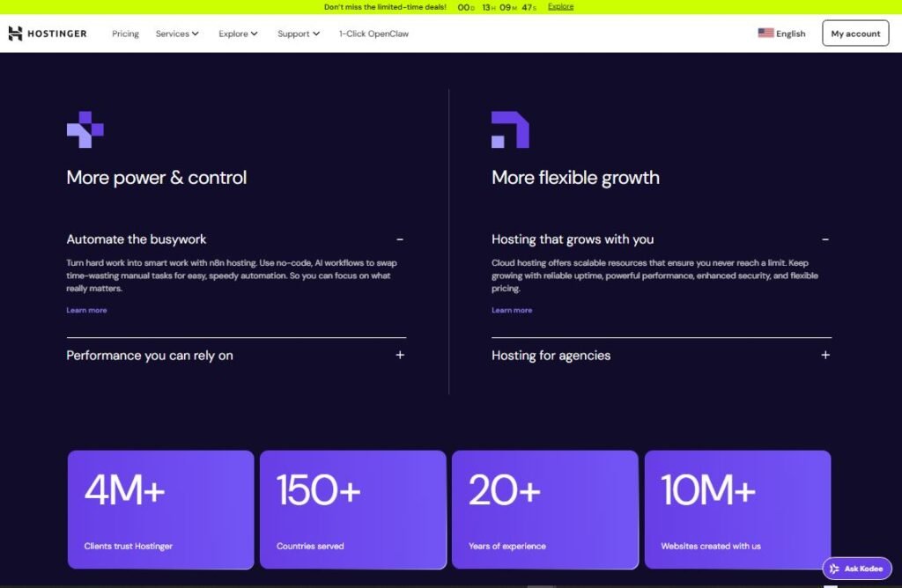Collapse Hosting that grows with you section
The image size is (902, 588).
coord(825,239)
